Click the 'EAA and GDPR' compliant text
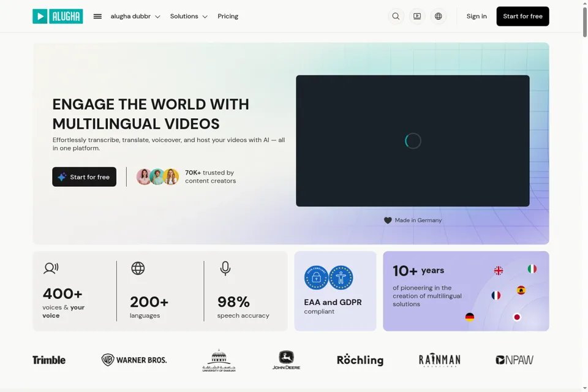The width and height of the screenshot is (588, 392). (x=333, y=303)
